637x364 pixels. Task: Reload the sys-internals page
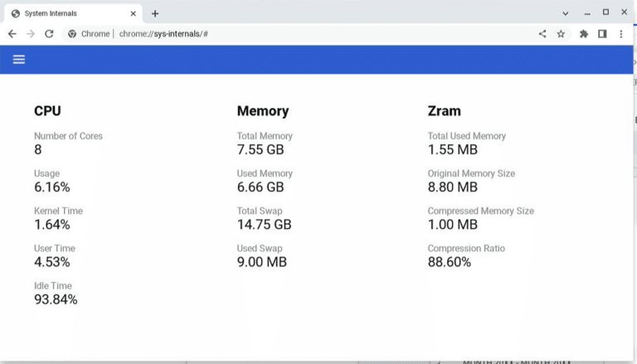pos(49,34)
